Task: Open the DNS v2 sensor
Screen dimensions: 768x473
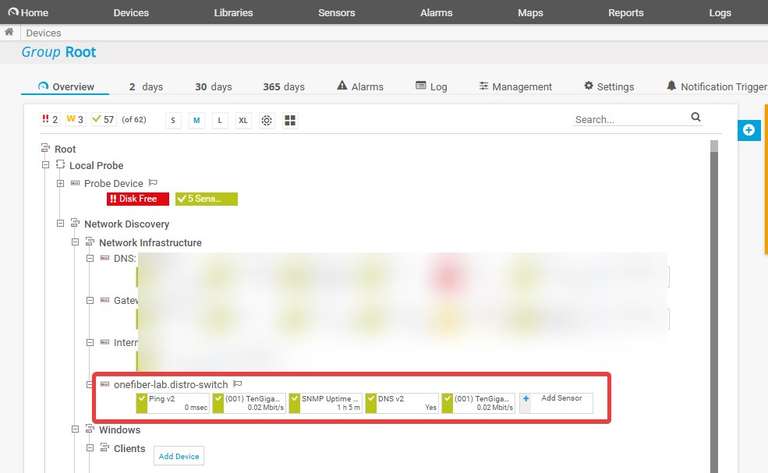Action: [402, 403]
